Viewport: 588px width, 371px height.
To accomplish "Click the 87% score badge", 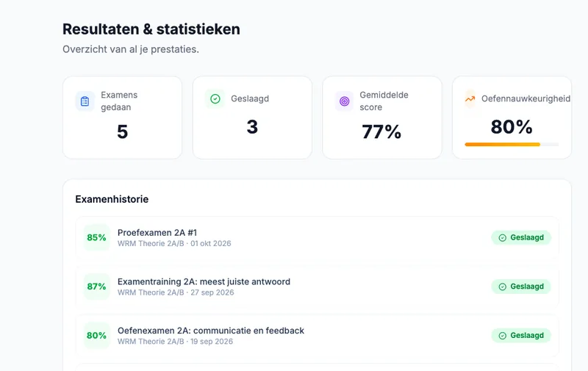I will (x=96, y=287).
